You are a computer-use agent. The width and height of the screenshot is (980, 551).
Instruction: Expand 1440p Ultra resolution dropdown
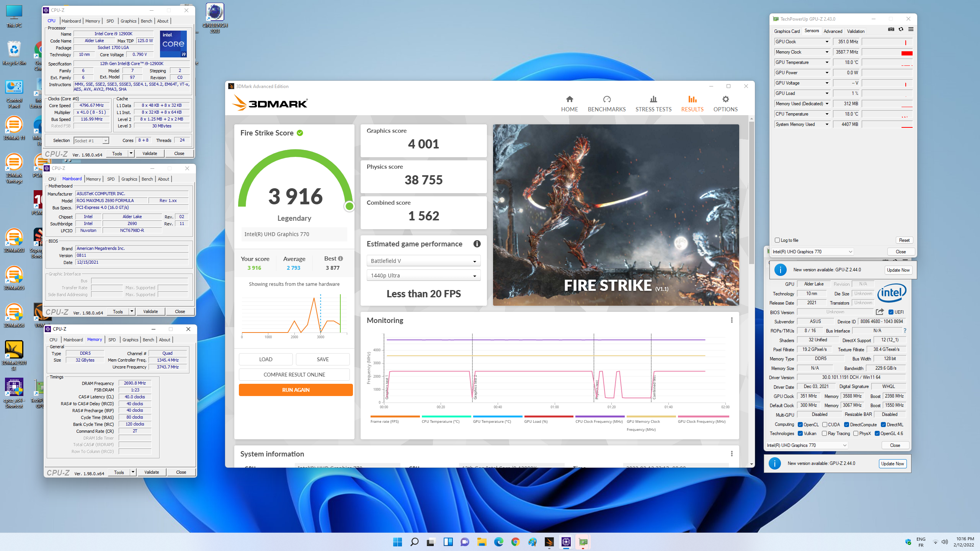(423, 275)
